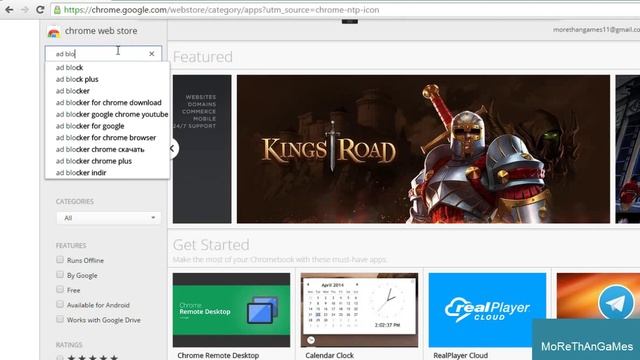Open the Categories 'All' dropdown
This screenshot has height=360, width=640.
[109, 218]
